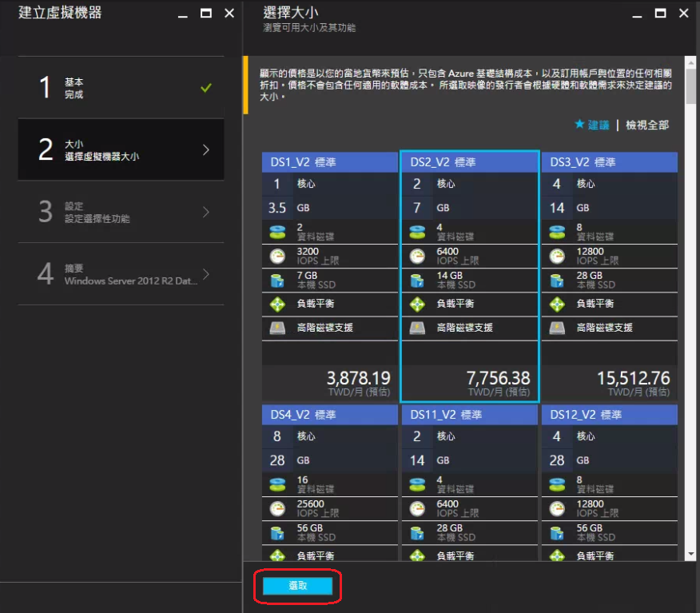Select the DS3_V2 標準 size card header

click(x=610, y=162)
